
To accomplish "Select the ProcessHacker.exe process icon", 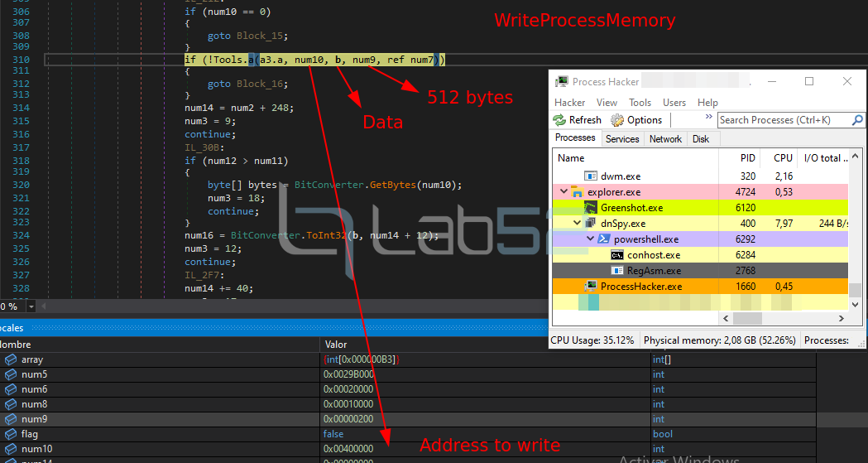I will click(x=590, y=287).
